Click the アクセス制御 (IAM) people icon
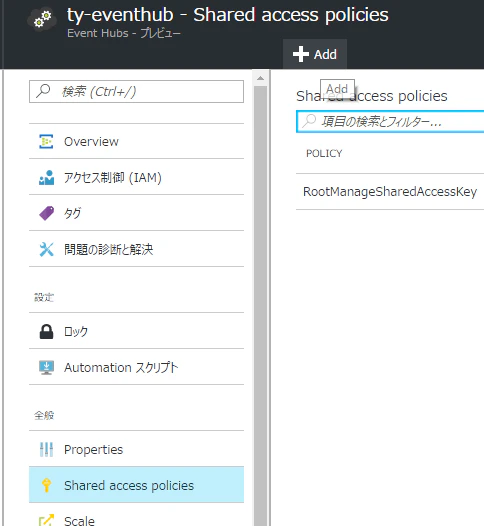This screenshot has height=526, width=484. coord(46,177)
